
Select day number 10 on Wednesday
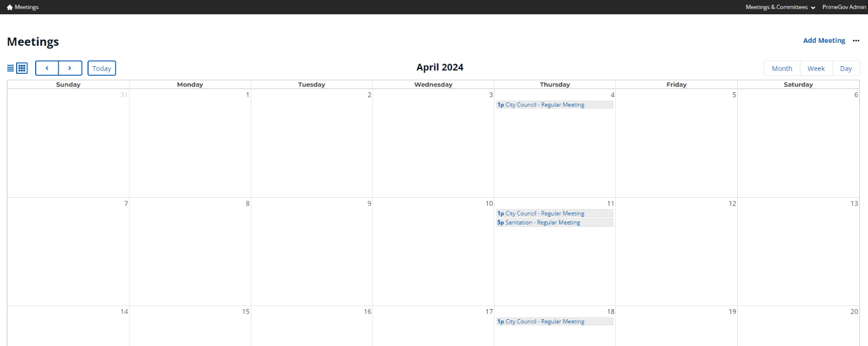489,204
